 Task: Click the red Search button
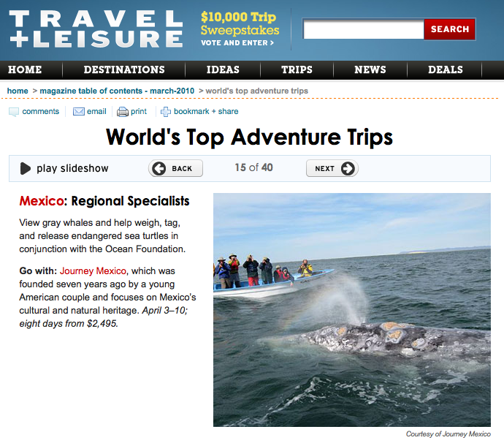click(449, 29)
